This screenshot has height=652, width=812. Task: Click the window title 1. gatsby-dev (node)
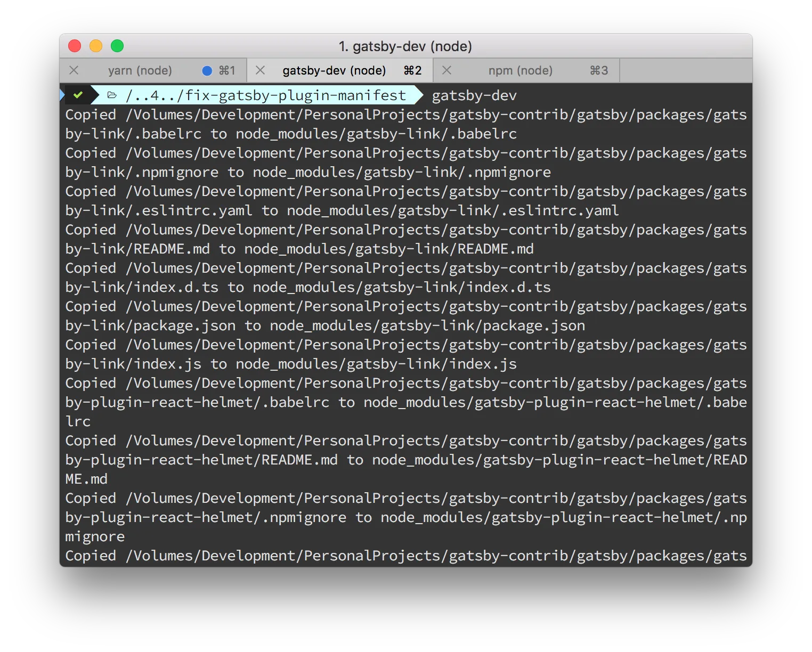[405, 46]
